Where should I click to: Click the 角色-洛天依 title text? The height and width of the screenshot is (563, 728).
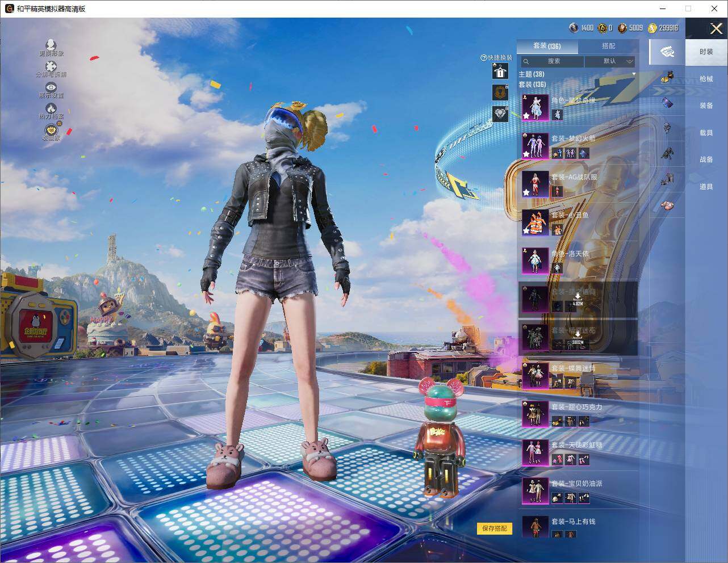click(x=570, y=254)
